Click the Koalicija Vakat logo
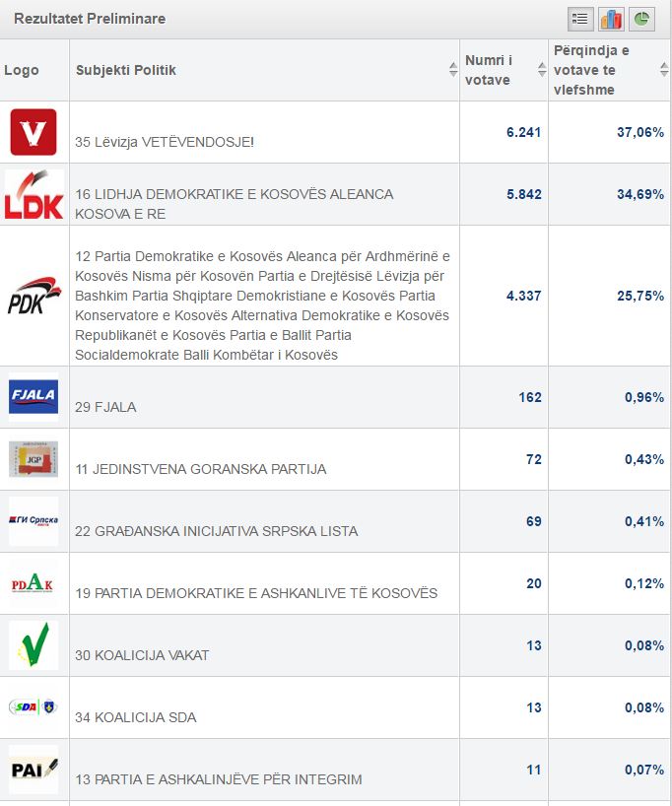 point(34,645)
